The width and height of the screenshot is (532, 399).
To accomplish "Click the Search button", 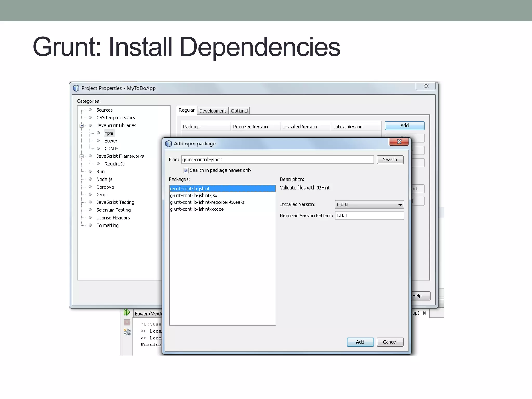I will pos(390,160).
